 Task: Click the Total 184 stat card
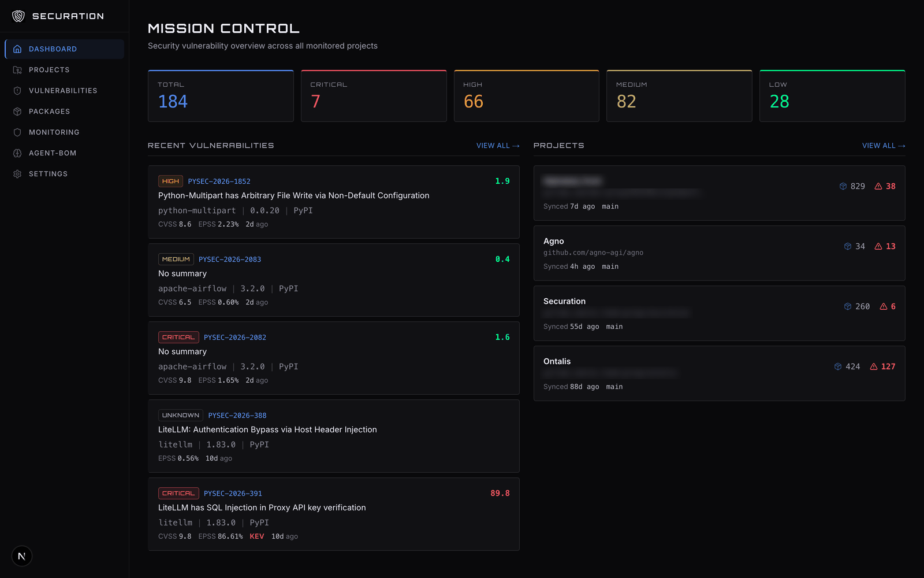tap(221, 96)
